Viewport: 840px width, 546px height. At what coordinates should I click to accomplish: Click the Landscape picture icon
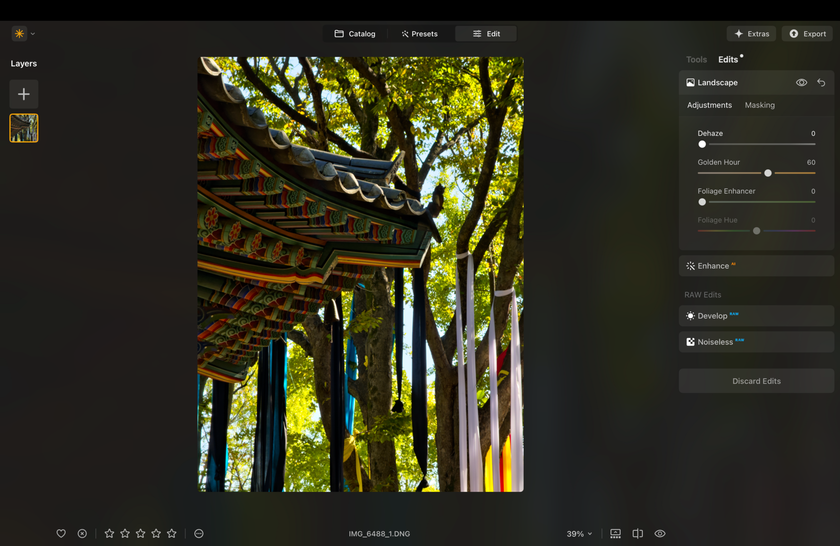click(691, 83)
